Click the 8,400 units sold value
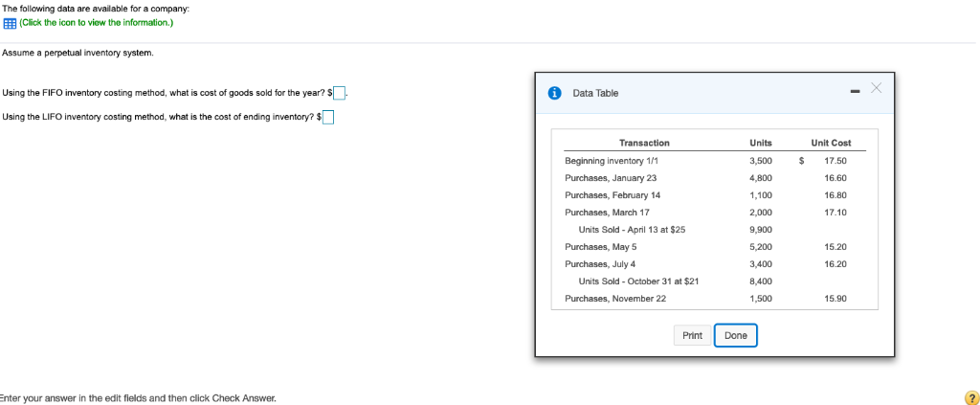 click(761, 281)
